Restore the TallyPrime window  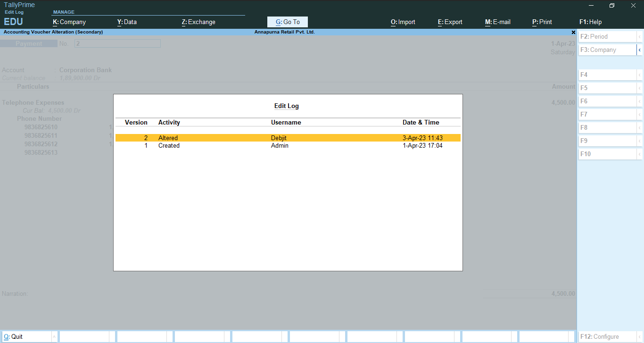(x=612, y=6)
